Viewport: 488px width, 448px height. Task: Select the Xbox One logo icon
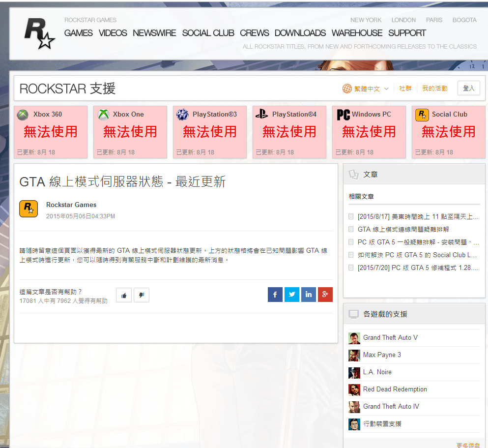[x=104, y=115]
